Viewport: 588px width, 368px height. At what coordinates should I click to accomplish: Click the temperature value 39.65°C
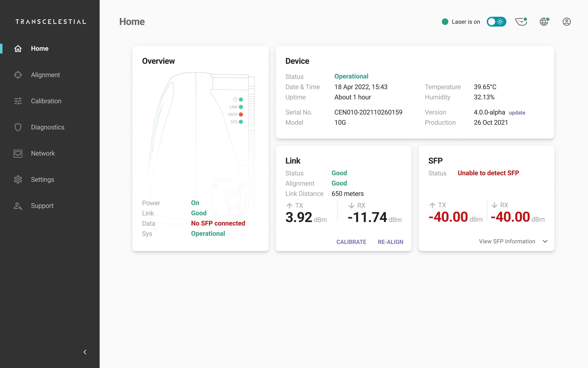click(x=485, y=87)
